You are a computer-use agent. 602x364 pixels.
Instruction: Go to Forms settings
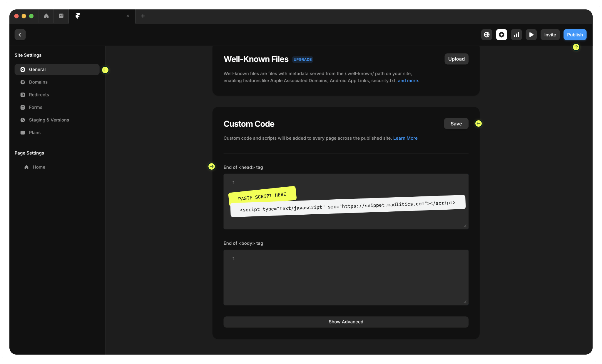[36, 107]
